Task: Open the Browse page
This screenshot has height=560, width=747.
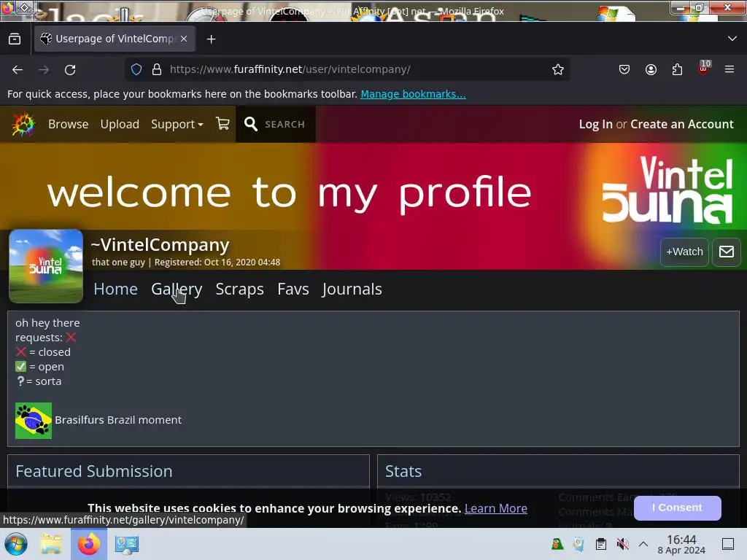Action: (68, 124)
